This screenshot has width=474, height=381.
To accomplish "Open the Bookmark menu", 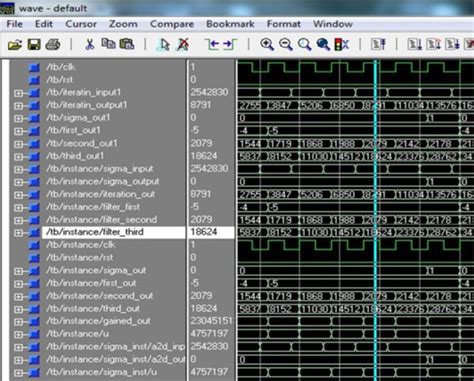I will coord(230,24).
